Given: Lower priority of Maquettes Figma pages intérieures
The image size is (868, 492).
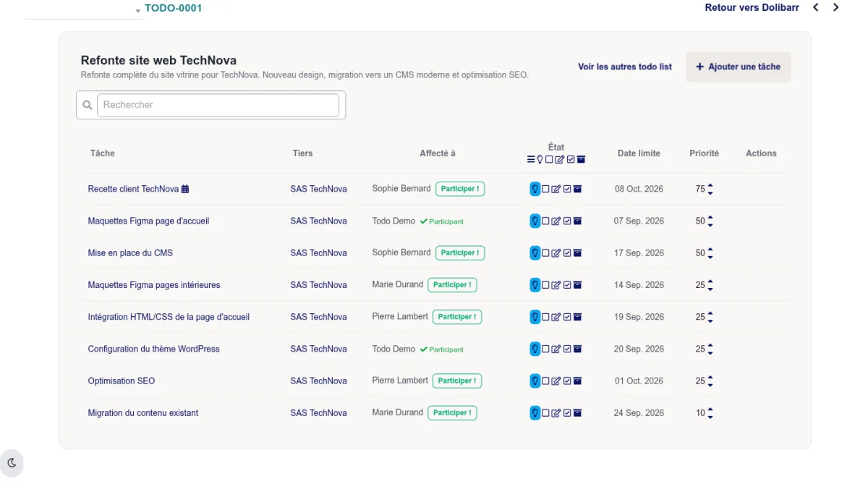Looking at the screenshot, I should (x=710, y=289).
